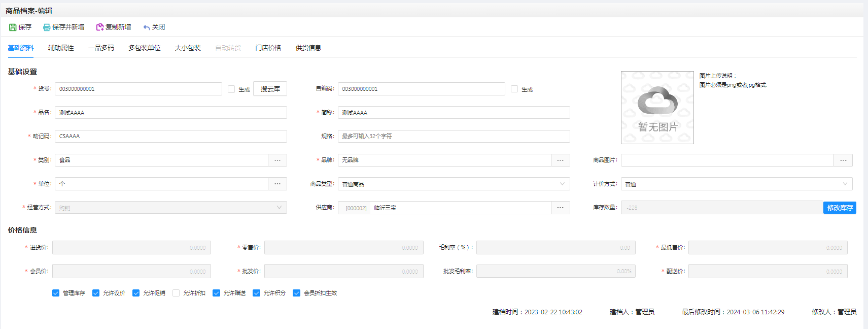The height and width of the screenshot is (329, 868).
Task: Click the 建档人：管理员 text
Action: pos(632,312)
